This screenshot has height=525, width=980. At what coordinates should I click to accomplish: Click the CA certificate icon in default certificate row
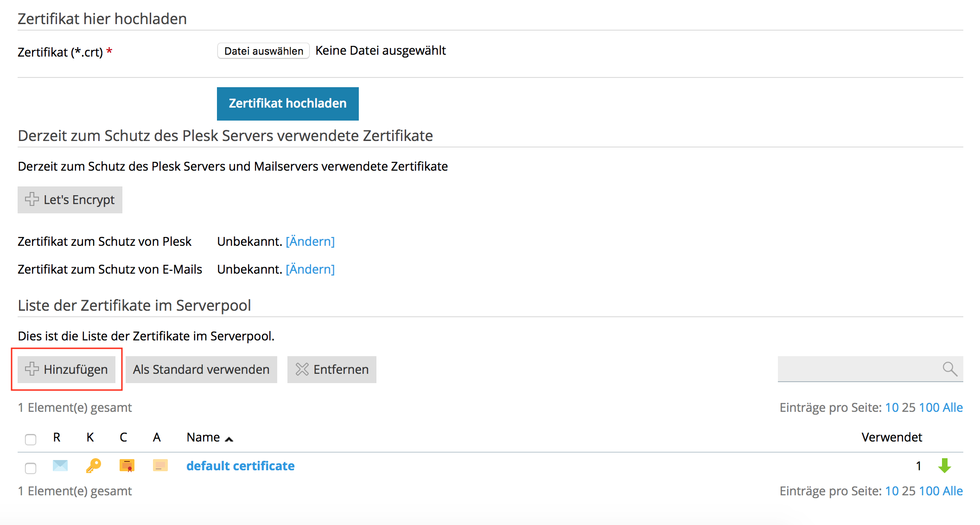[x=160, y=465]
